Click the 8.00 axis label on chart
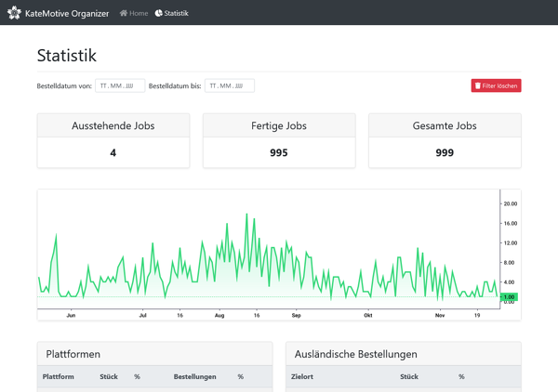558x392 pixels. coord(509,262)
